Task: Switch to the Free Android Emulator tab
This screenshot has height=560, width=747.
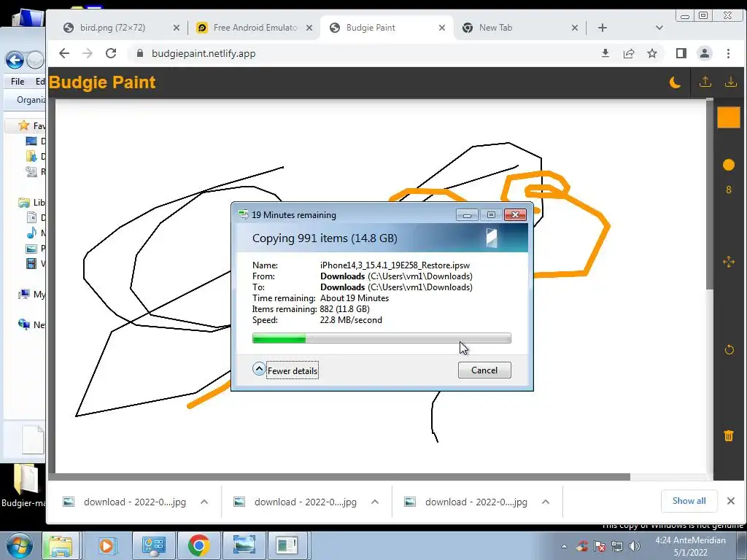Action: tap(255, 28)
